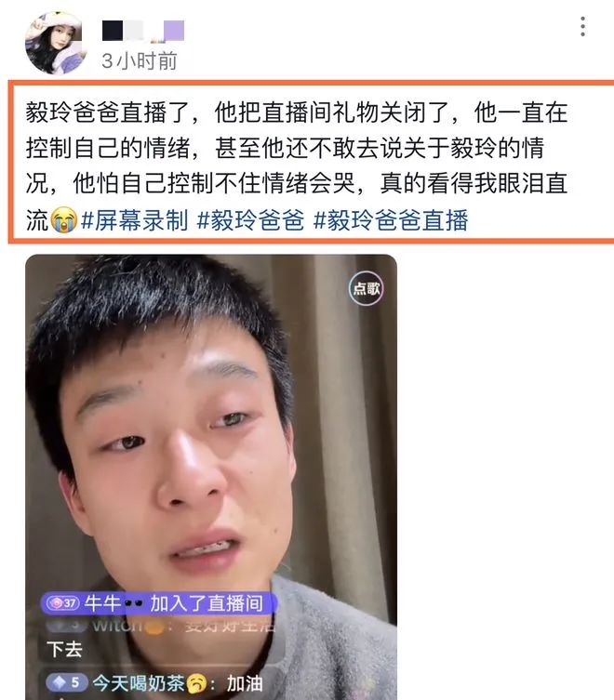Open the poster's blurred username

pyautogui.click(x=143, y=31)
